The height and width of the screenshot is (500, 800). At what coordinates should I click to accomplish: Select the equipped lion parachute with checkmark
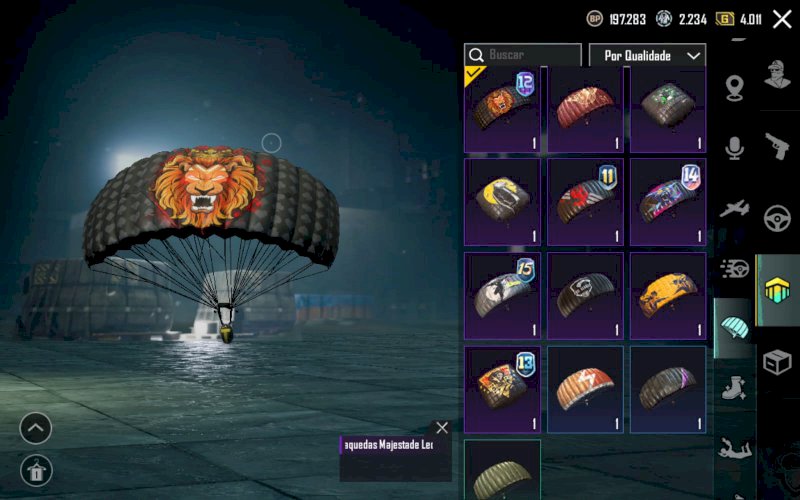[x=502, y=109]
